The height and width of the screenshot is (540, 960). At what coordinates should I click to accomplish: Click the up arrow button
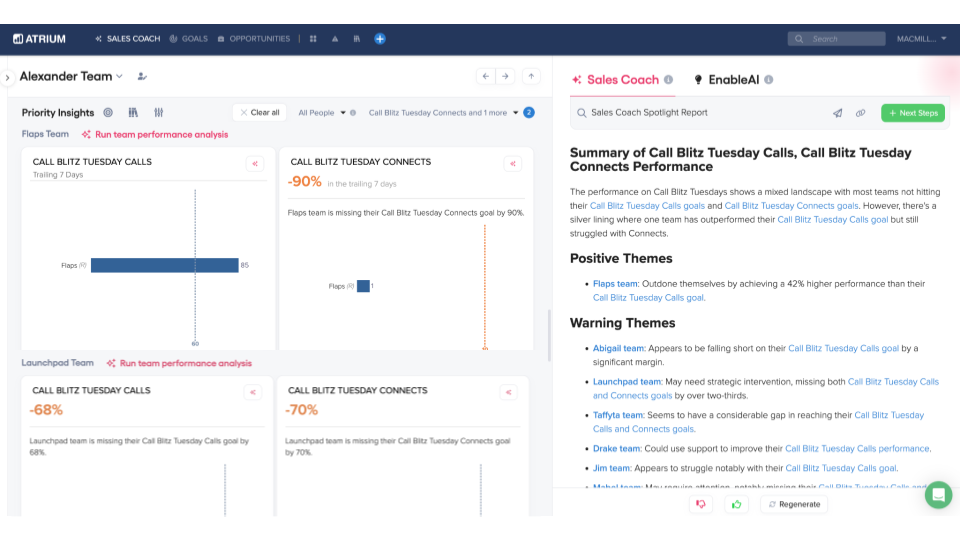pyautogui.click(x=531, y=77)
